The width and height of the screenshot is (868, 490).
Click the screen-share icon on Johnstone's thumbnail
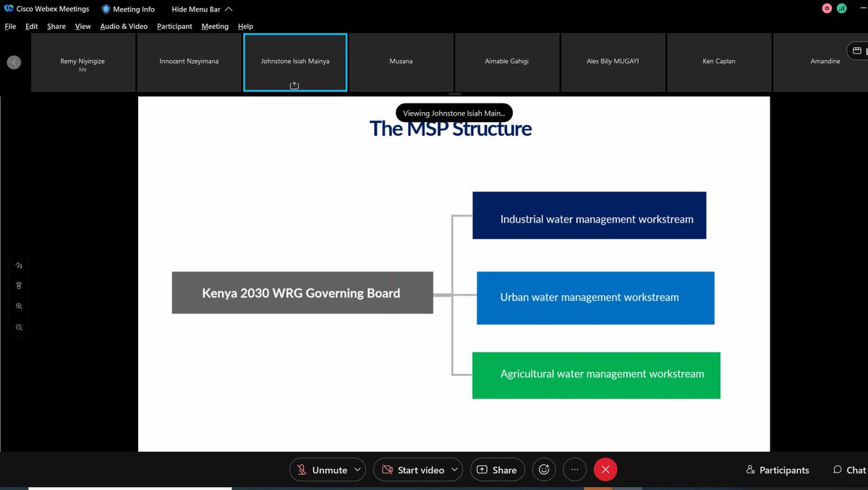tap(294, 85)
